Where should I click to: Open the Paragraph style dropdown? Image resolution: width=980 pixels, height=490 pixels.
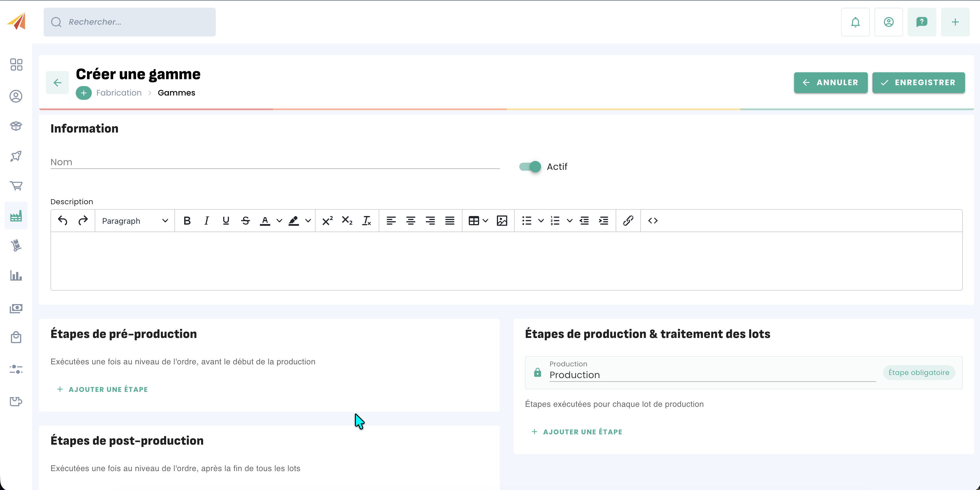(135, 221)
